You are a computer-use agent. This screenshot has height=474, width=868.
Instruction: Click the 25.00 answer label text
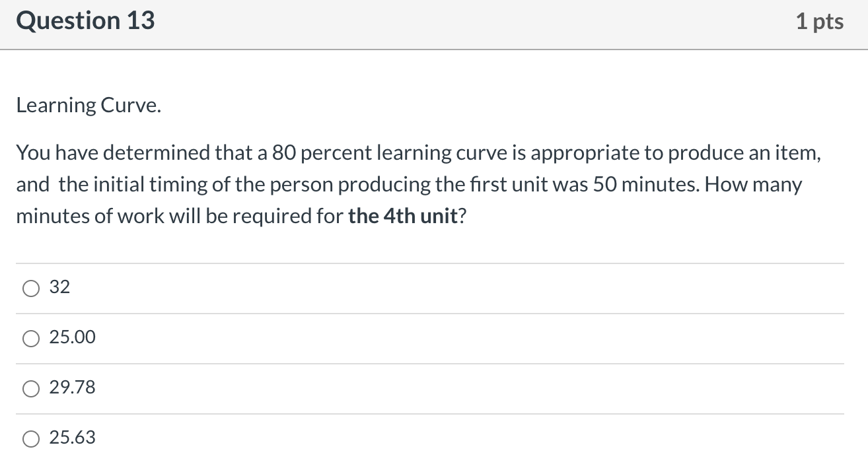(x=73, y=337)
